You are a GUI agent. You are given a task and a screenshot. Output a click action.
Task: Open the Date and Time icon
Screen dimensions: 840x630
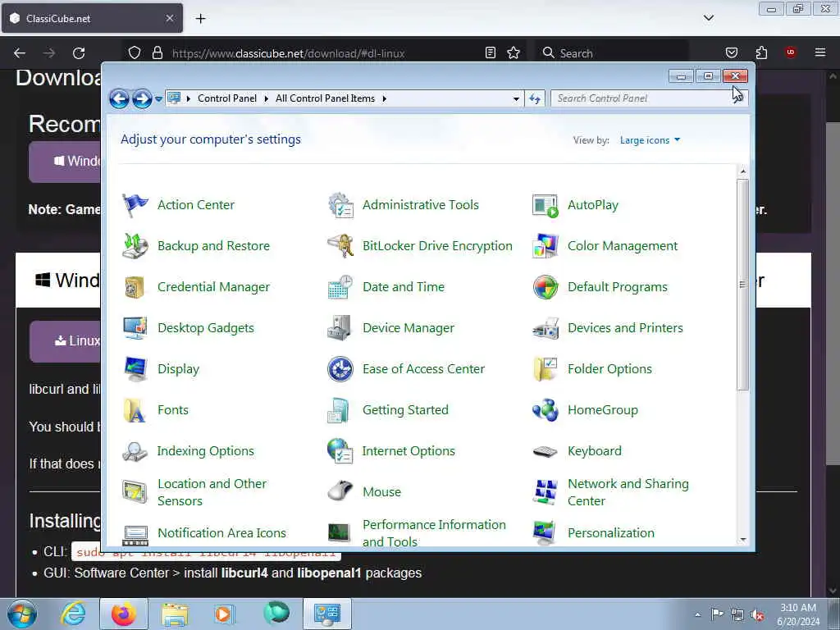tap(340, 287)
